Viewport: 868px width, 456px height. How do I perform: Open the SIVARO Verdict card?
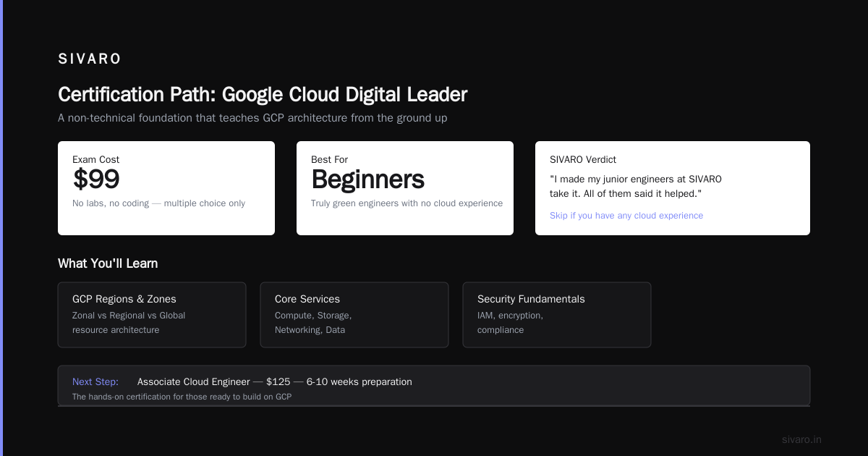click(x=673, y=188)
